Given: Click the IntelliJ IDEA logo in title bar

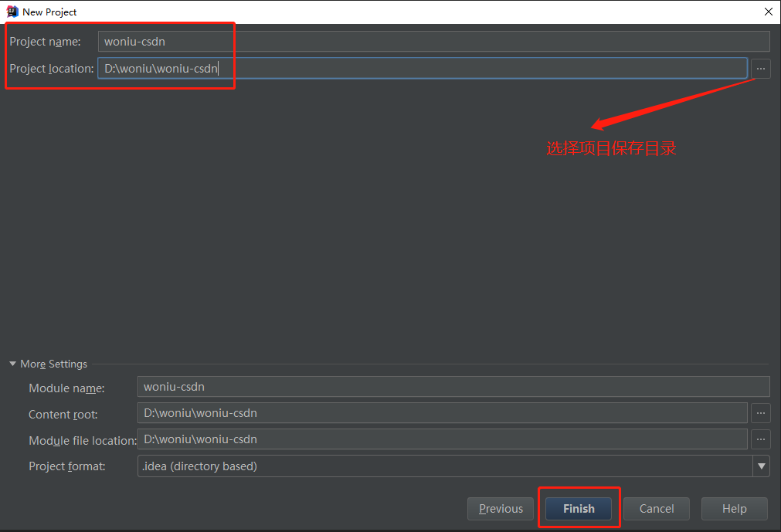Looking at the screenshot, I should pyautogui.click(x=11, y=12).
